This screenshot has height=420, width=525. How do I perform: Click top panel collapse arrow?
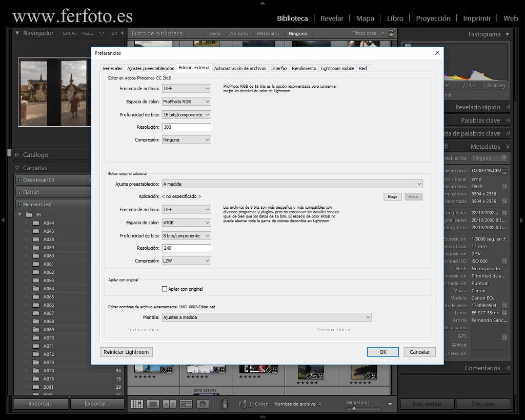click(x=262, y=3)
